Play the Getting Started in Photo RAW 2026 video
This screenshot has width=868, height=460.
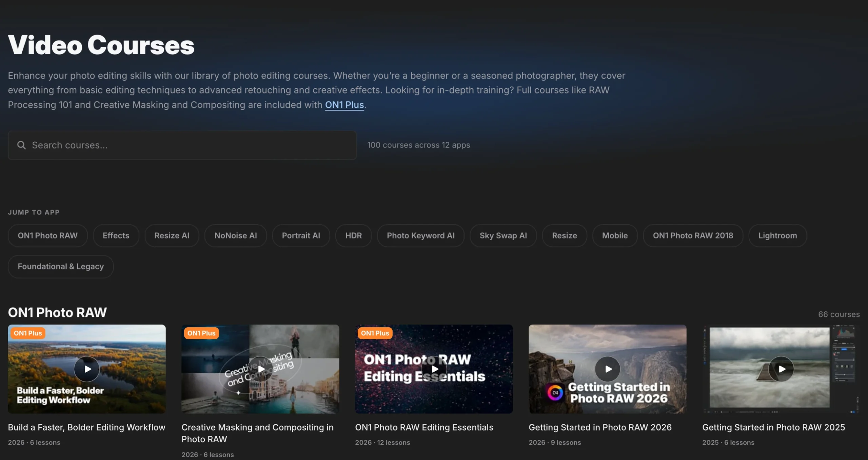point(608,369)
